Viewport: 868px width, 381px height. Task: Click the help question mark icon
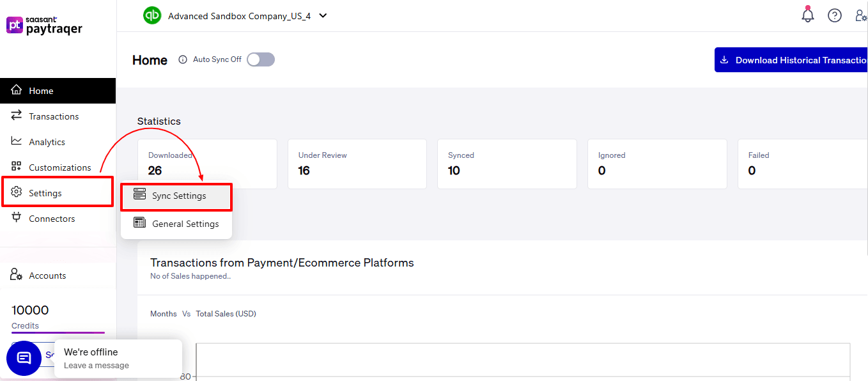(x=834, y=15)
